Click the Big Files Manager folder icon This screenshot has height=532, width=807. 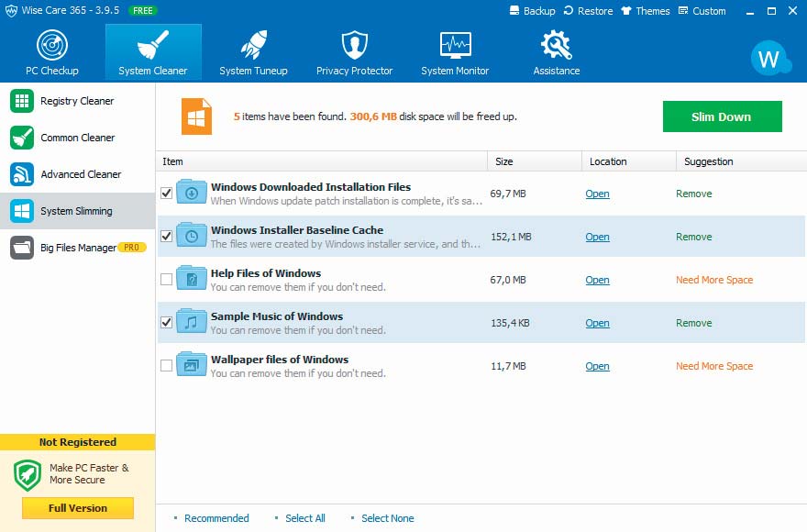coord(22,248)
